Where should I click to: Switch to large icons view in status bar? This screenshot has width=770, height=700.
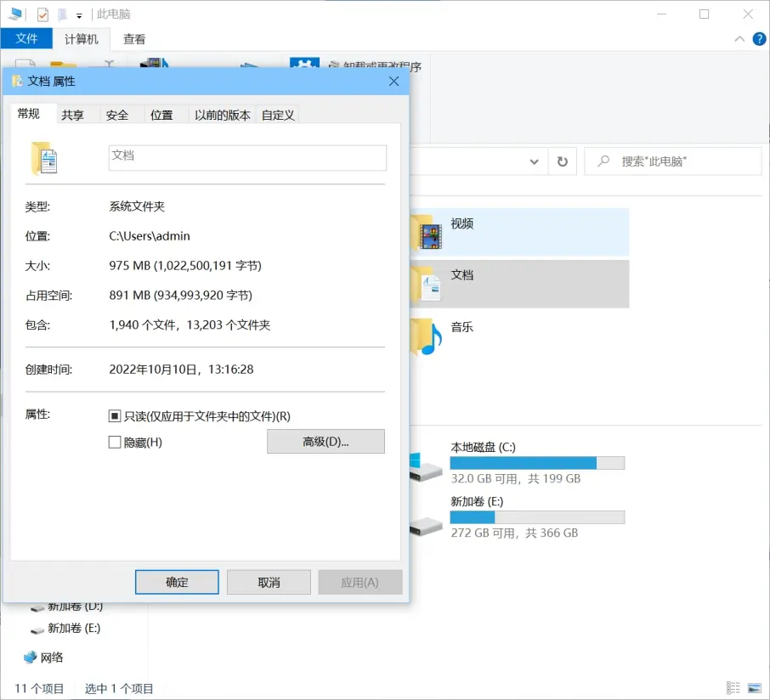[x=755, y=688]
